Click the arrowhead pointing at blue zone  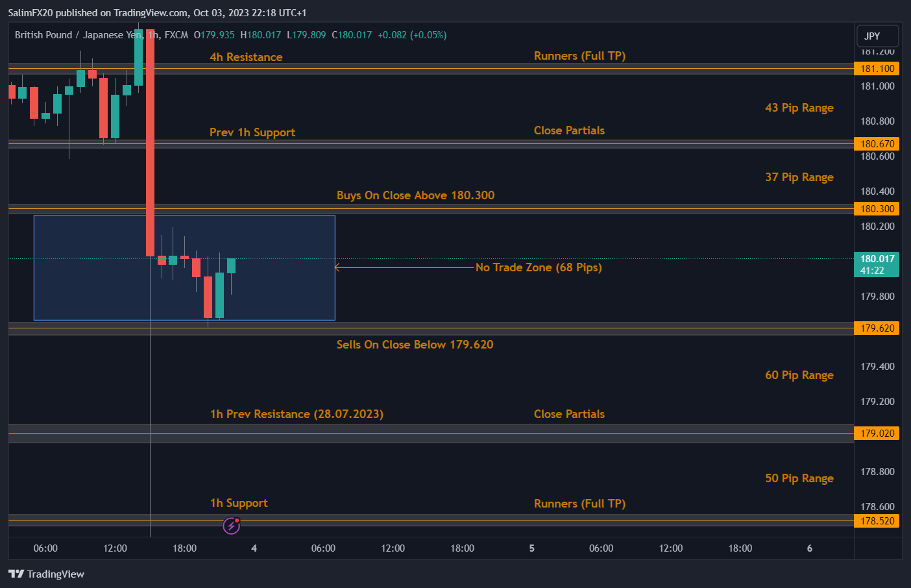click(x=337, y=267)
